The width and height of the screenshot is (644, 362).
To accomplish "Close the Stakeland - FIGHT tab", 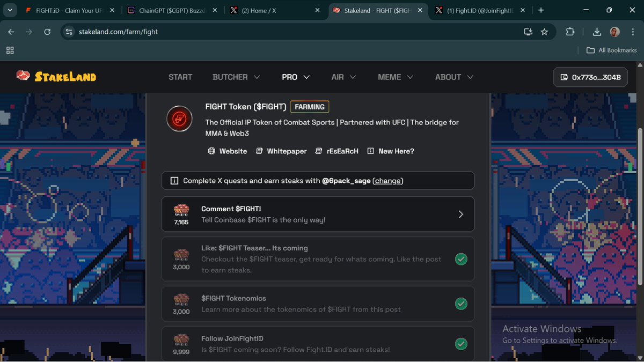I will pyautogui.click(x=420, y=10).
